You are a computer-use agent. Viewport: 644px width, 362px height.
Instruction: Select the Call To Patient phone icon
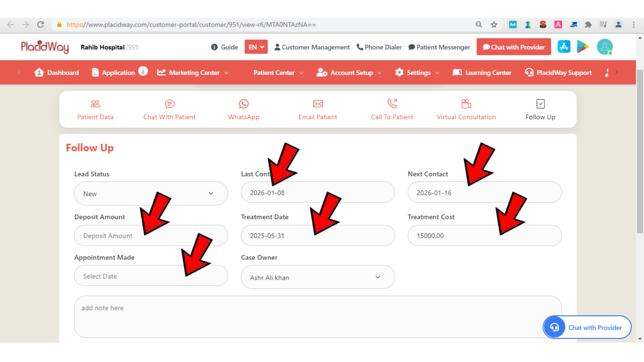(x=392, y=104)
